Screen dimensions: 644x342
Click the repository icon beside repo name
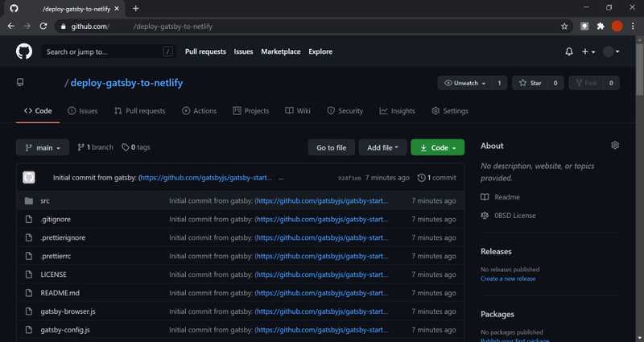tap(20, 83)
